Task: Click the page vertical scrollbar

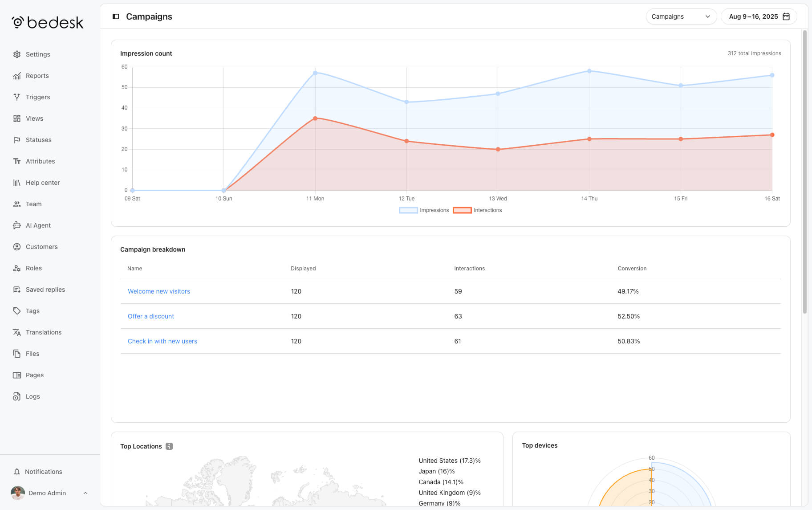Action: click(805, 172)
